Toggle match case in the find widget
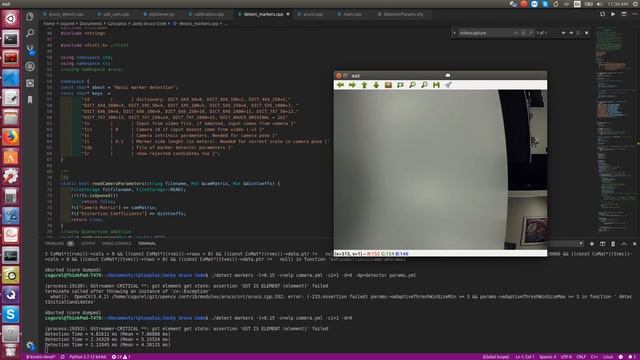Screen dimensions: 640x360 click(x=516, y=33)
